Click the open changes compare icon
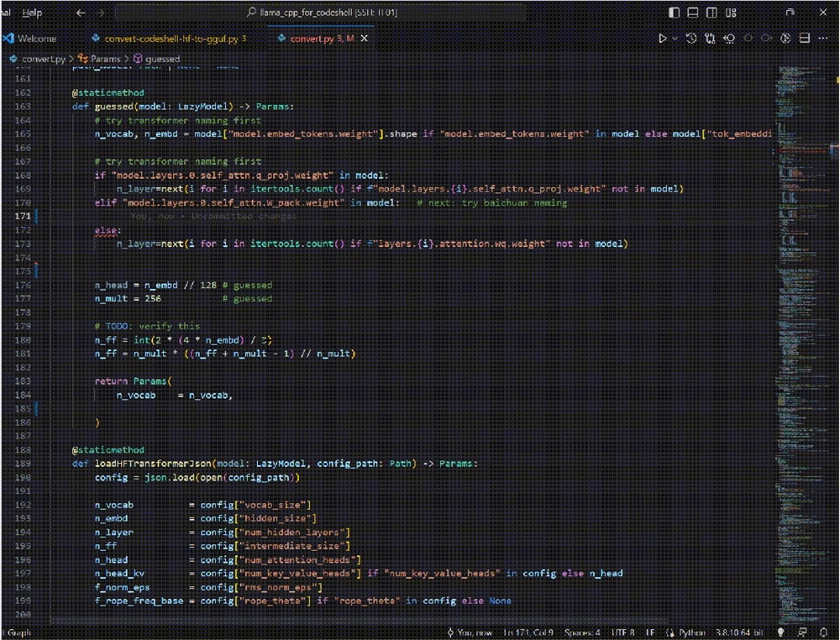Screen dimensions: 840x640 710,38
